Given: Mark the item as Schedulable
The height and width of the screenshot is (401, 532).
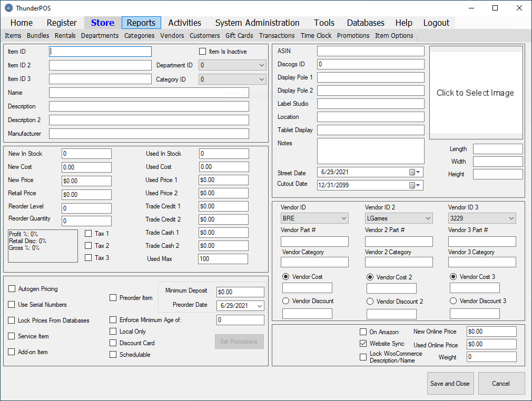Looking at the screenshot, I should 113,354.
